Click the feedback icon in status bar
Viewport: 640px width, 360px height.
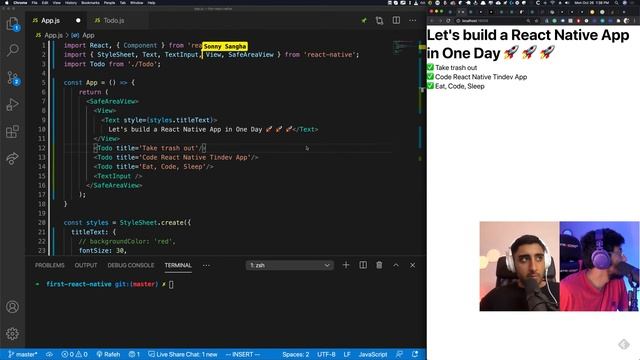point(399,354)
